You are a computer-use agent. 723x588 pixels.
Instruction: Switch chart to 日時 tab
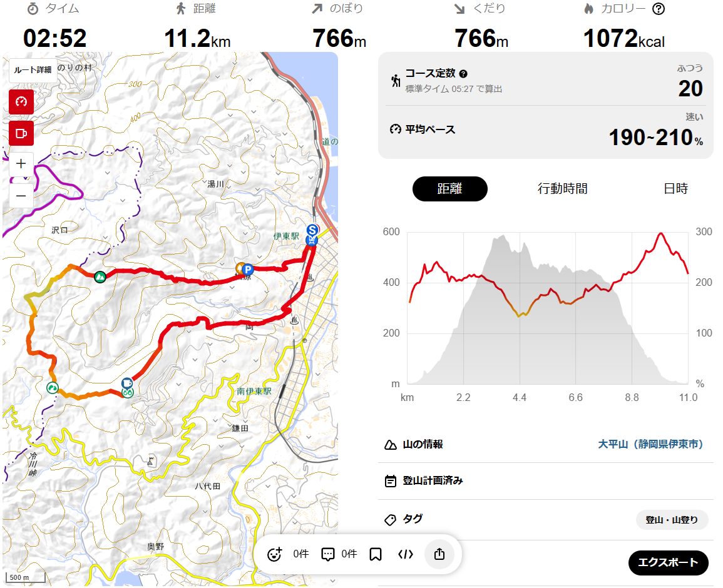coord(675,189)
